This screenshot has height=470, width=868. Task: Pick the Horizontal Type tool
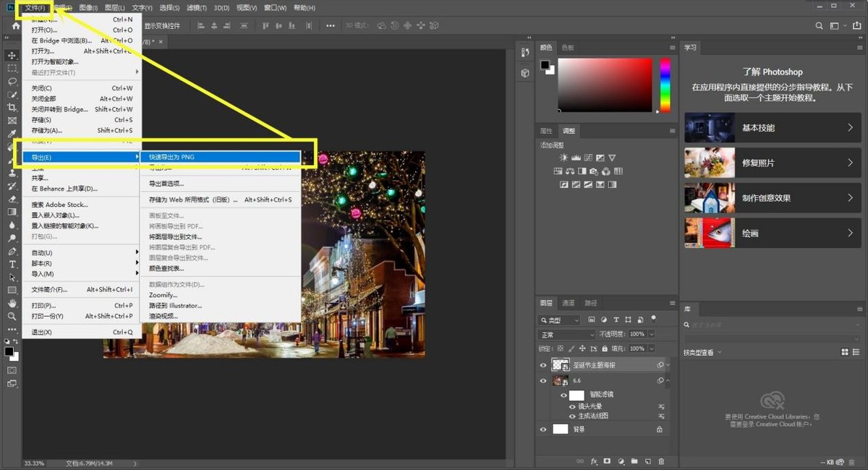click(x=12, y=265)
